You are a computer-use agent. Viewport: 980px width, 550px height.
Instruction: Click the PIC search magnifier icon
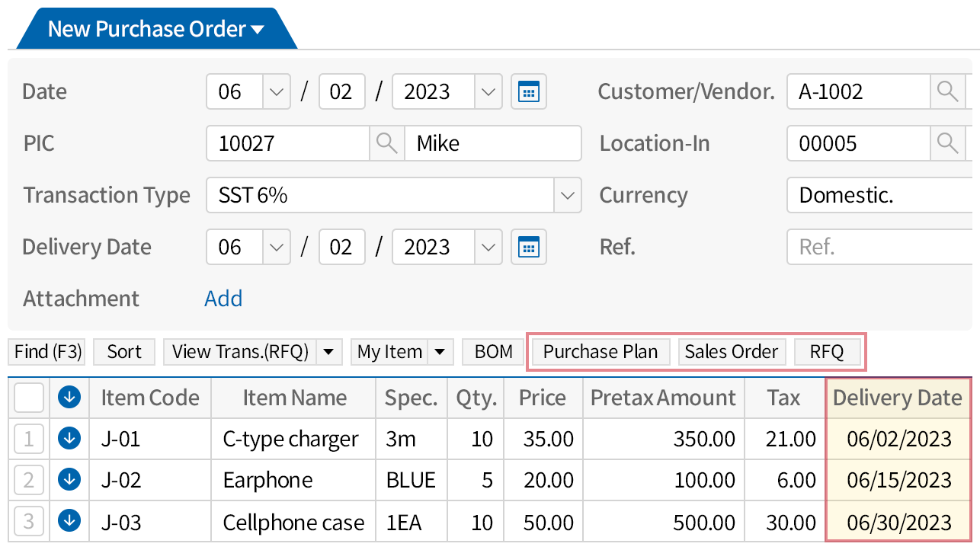click(387, 143)
